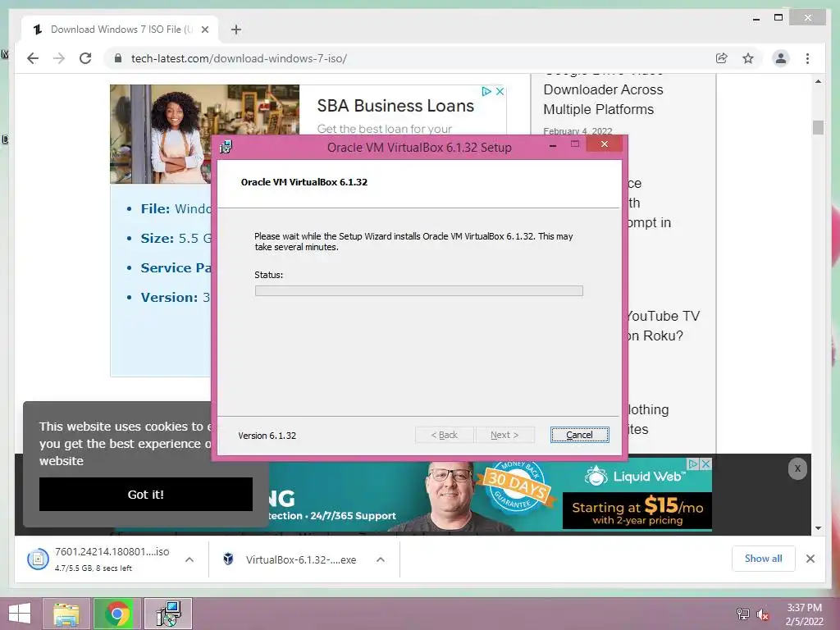This screenshot has height=630, width=840.
Task: Click the 'February 4, 2022' date
Action: coord(577,130)
